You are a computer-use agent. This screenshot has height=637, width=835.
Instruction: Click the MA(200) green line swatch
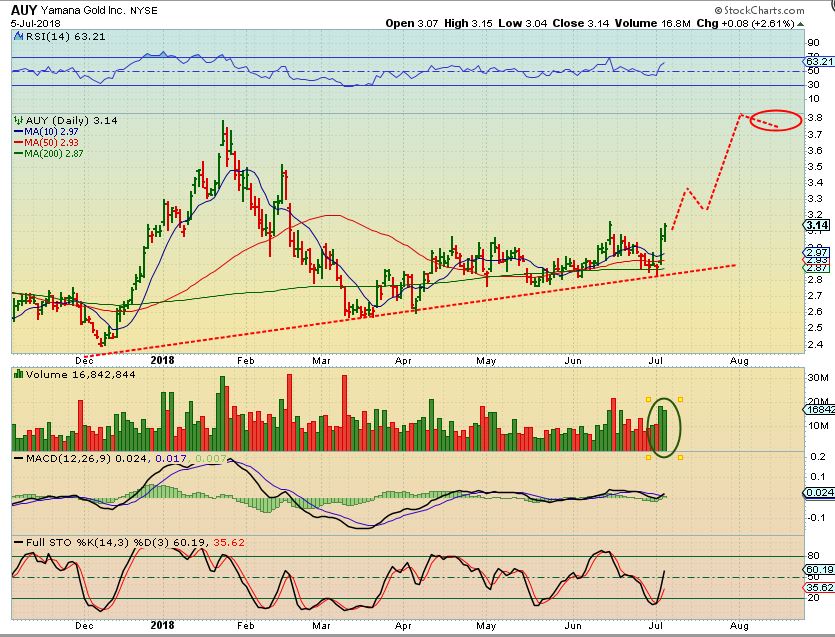click(19, 153)
